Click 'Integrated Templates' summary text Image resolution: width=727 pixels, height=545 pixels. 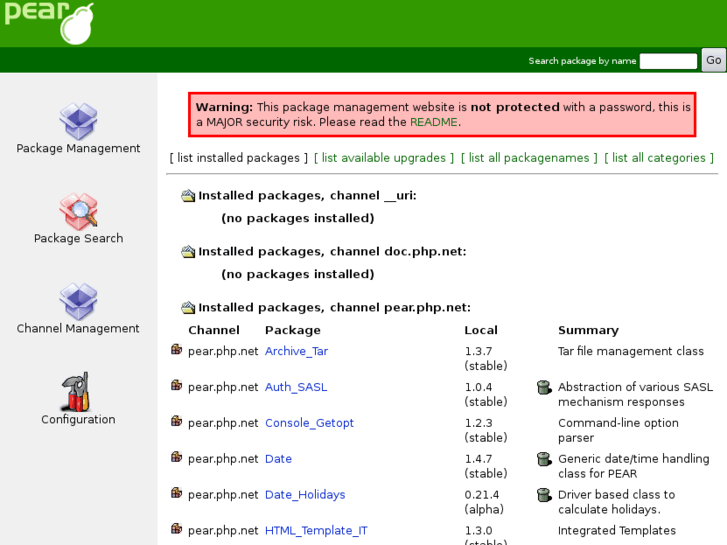(x=617, y=531)
